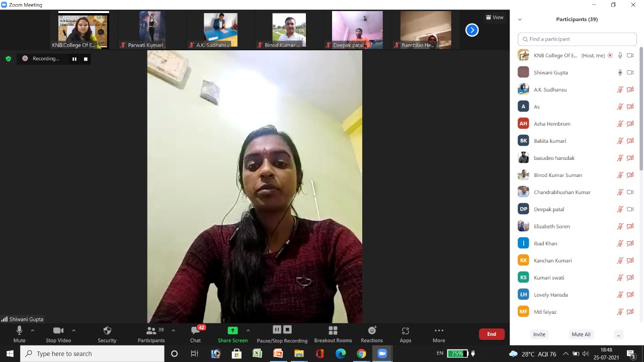
Task: Select Ibad Khan in participants list
Action: [x=577, y=243]
